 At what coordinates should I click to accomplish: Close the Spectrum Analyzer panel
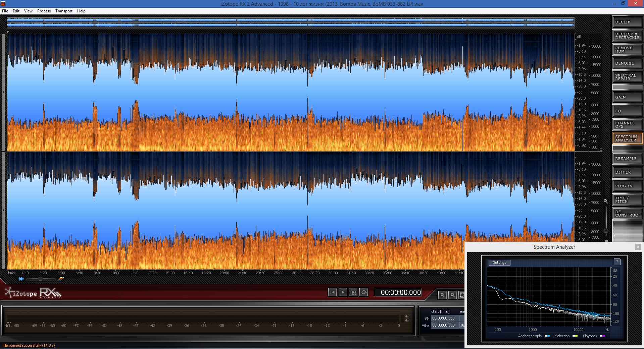[638, 247]
